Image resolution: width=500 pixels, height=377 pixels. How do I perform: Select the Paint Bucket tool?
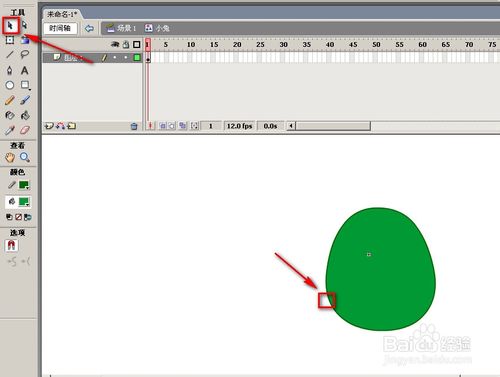[x=25, y=115]
